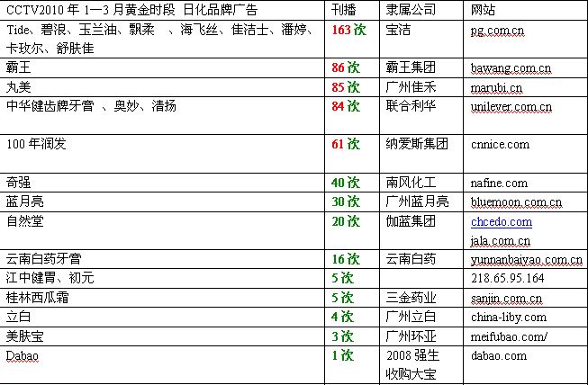The height and width of the screenshot is (385, 588).
Task: Select the 16 次 count cell
Action: (x=346, y=259)
